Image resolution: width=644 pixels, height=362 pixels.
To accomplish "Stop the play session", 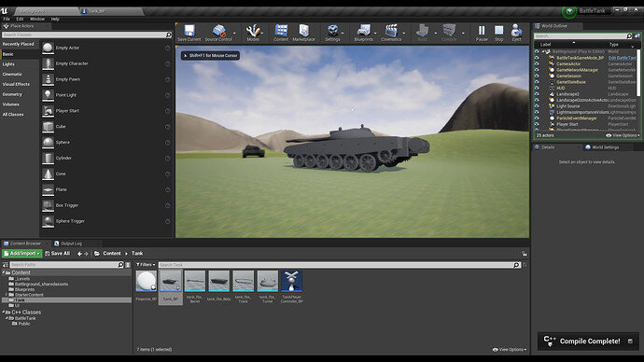I will pos(498,33).
